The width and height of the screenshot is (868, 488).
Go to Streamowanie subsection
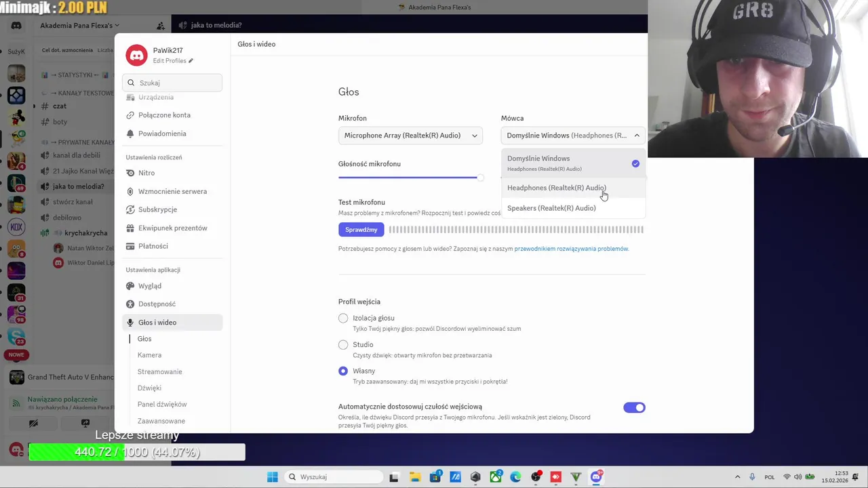coord(159,371)
